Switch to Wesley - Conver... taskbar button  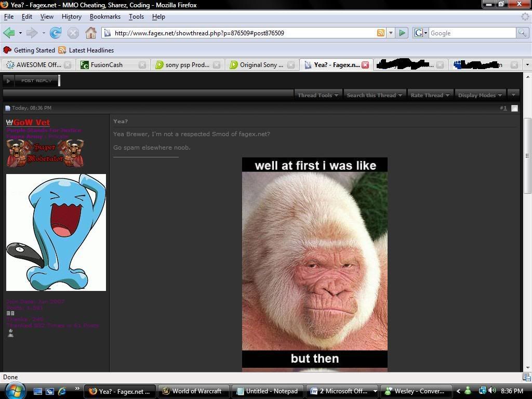416,391
